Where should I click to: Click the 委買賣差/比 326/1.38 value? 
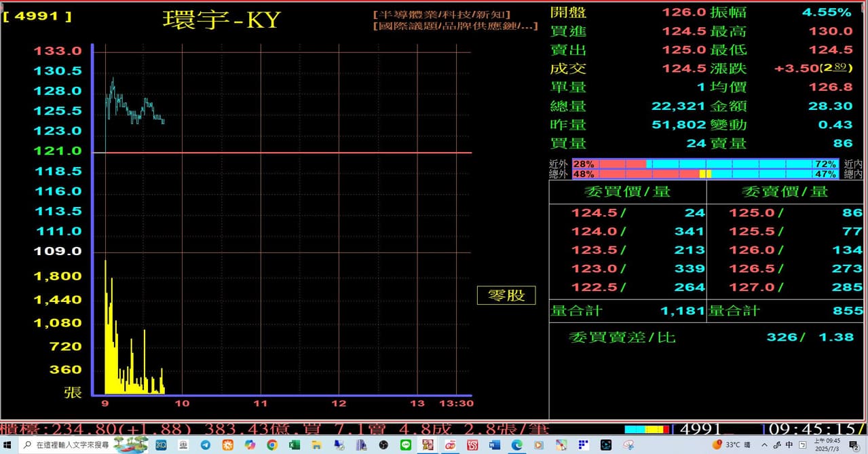coord(810,337)
